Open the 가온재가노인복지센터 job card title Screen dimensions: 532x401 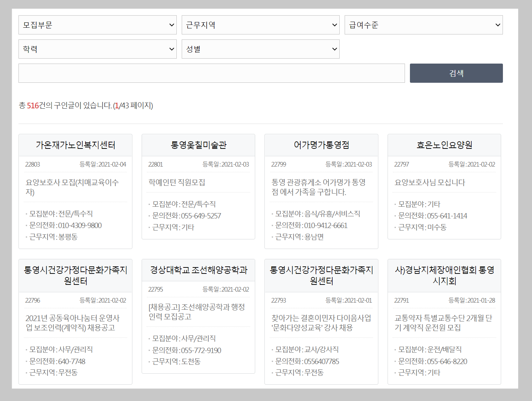click(x=75, y=145)
